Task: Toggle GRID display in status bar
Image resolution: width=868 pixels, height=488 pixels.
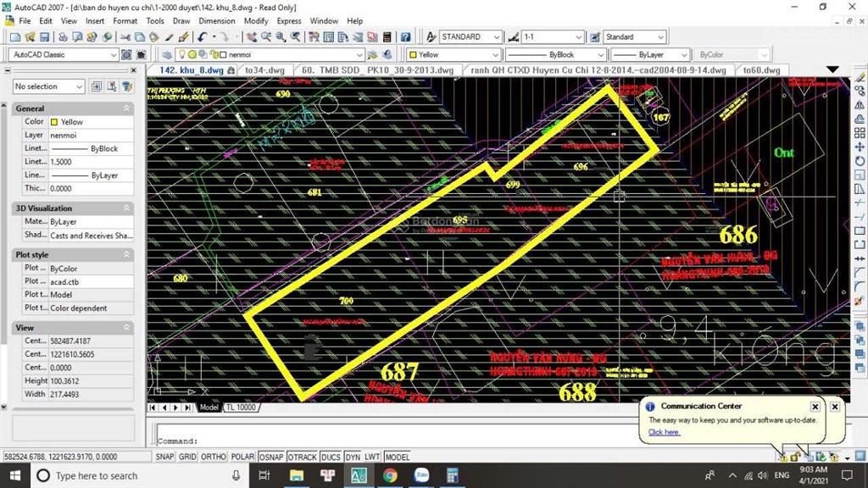Action: pos(187,457)
